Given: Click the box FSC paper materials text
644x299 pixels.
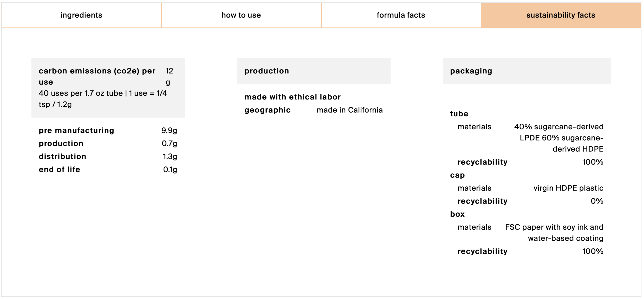Looking at the screenshot, I should [x=554, y=233].
